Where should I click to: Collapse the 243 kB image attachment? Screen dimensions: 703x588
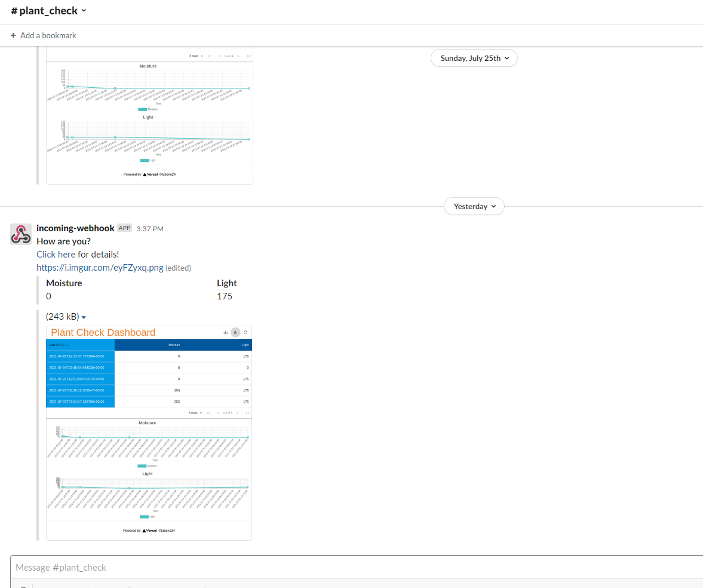point(84,317)
